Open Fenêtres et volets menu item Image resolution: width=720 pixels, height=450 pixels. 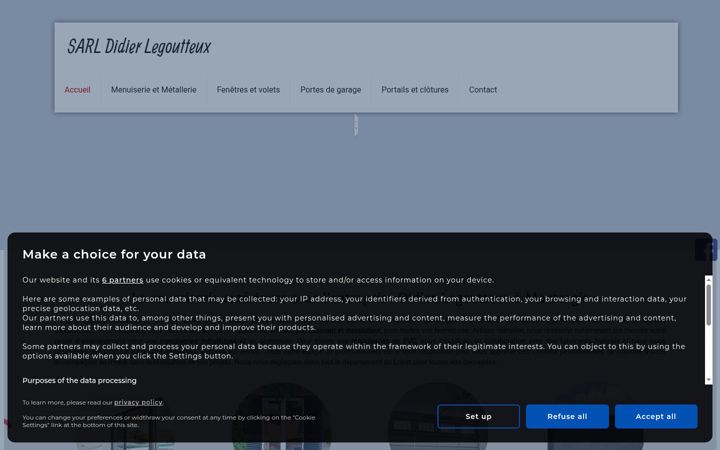[248, 90]
